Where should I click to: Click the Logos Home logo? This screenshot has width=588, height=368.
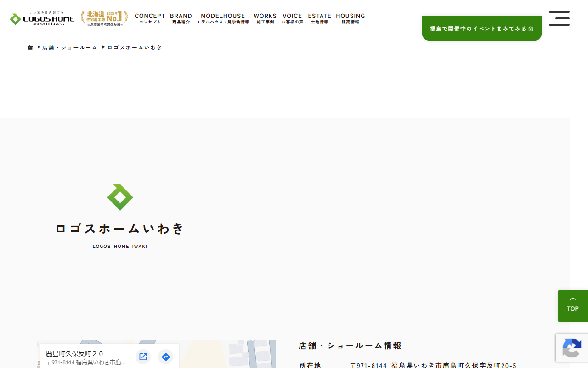point(42,18)
